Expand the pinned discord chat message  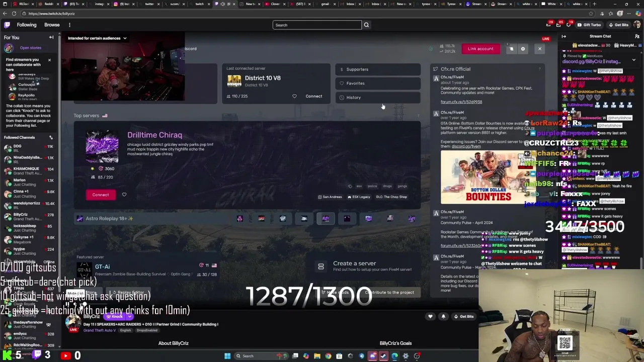(x=633, y=60)
